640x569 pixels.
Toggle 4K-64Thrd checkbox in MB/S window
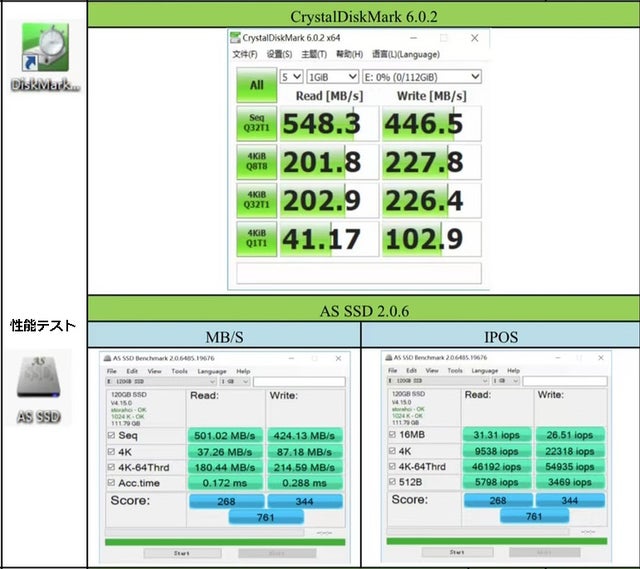[x=111, y=467]
